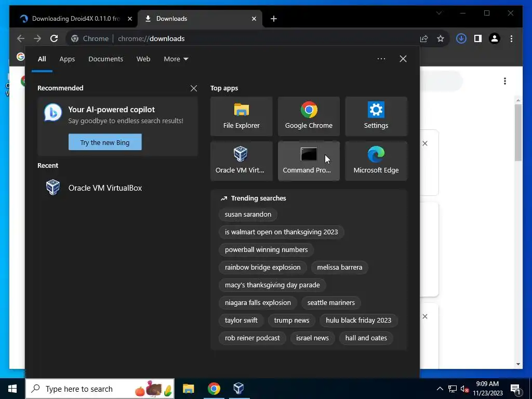Click the Bing copilot chat icon
The height and width of the screenshot is (399, 532).
point(53,113)
